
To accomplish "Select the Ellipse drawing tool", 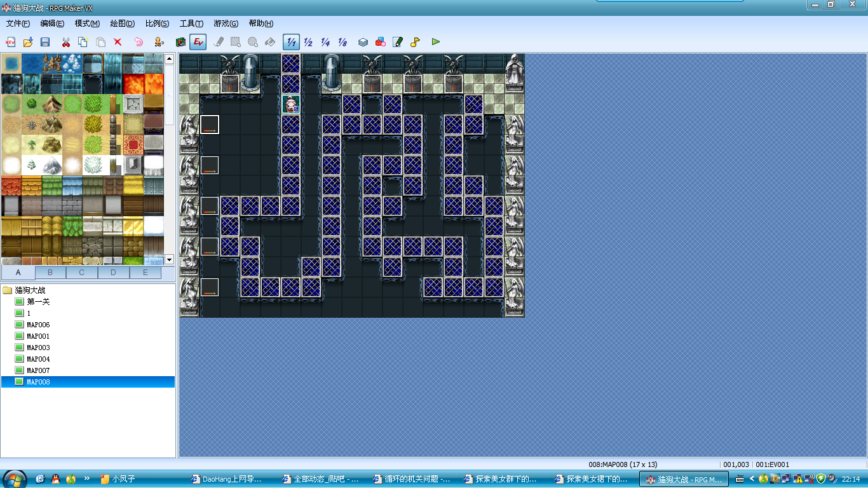I will (x=253, y=42).
